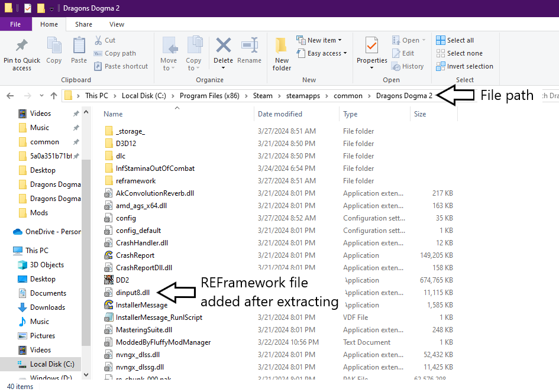Click the DD2 application icon

click(x=109, y=280)
